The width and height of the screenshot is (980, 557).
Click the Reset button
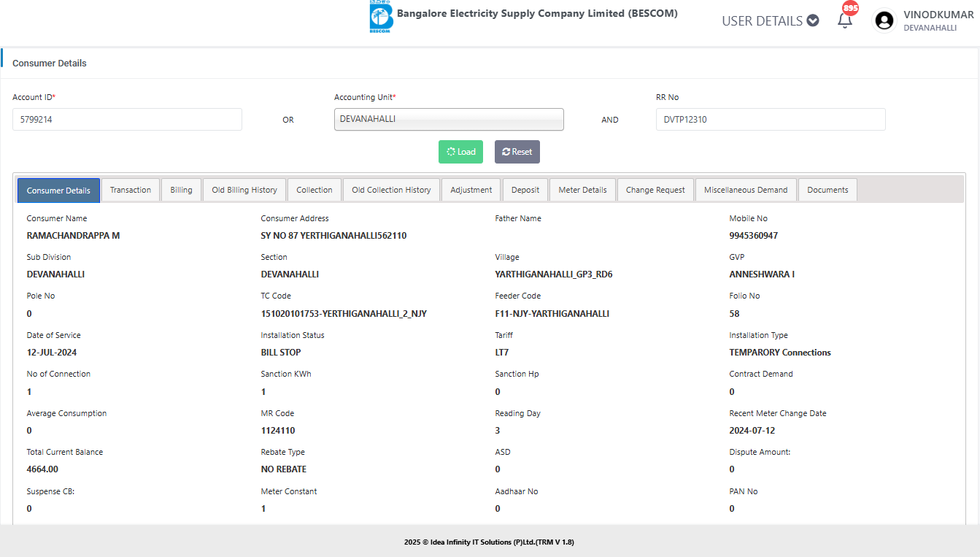(x=517, y=152)
